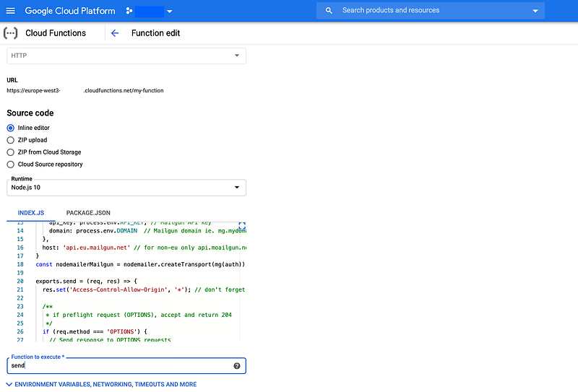Switch to the PACKAGE.JSON tab
Viewport: 578px width, 392px height.
pyautogui.click(x=88, y=213)
